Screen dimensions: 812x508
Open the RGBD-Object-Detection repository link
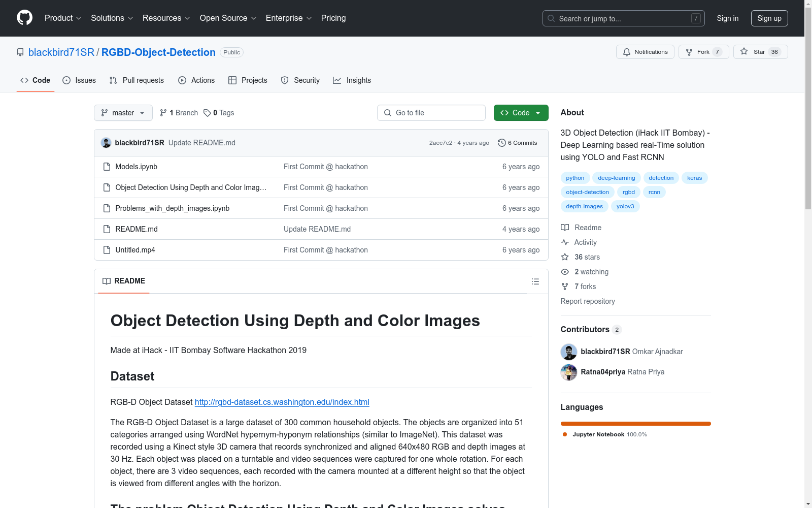[158, 52]
